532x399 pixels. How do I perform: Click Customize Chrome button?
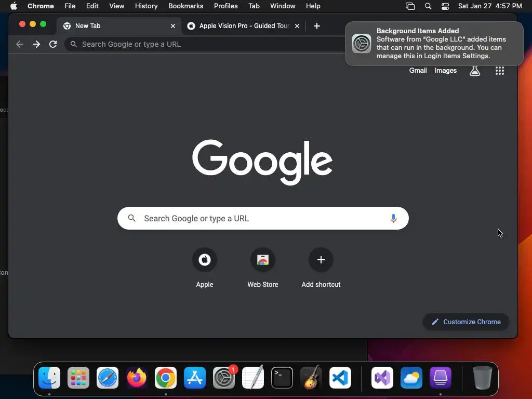pyautogui.click(x=466, y=322)
